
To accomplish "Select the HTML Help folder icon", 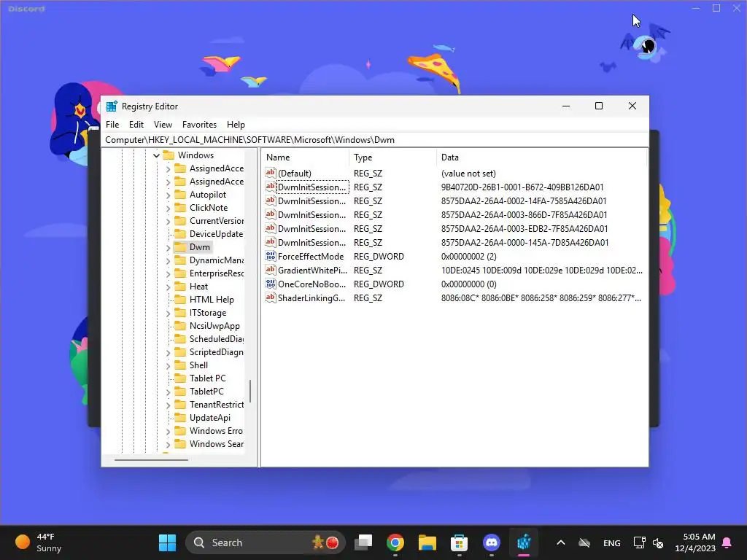I will [x=180, y=300].
